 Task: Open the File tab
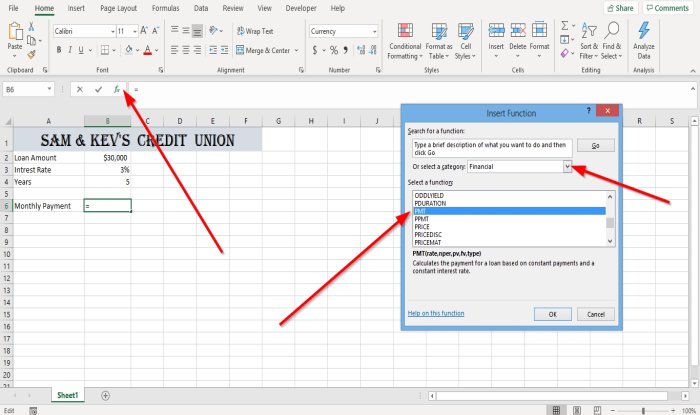tap(13, 8)
